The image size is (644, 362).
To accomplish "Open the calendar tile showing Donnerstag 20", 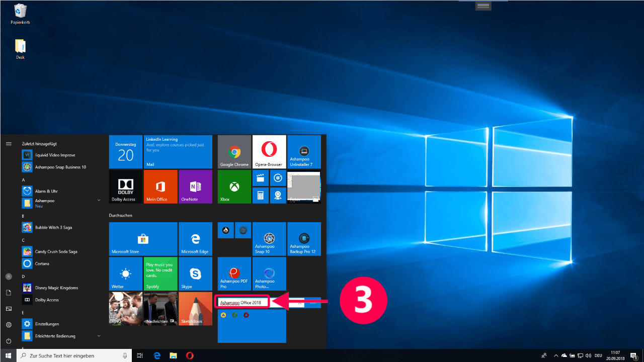I will coord(126,152).
